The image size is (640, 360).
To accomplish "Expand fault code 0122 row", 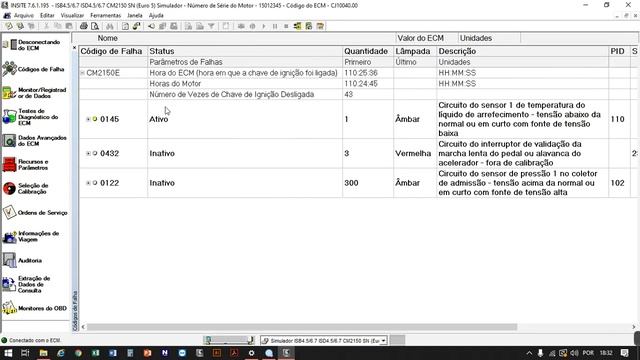I will coord(88,183).
